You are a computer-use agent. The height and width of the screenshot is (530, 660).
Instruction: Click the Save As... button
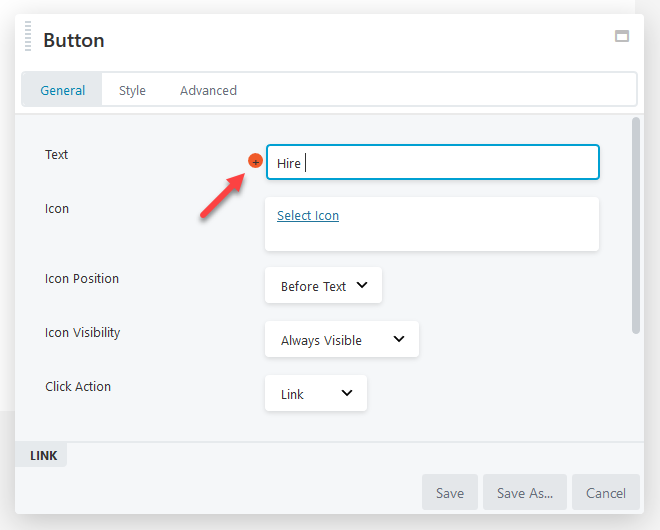[525, 493]
